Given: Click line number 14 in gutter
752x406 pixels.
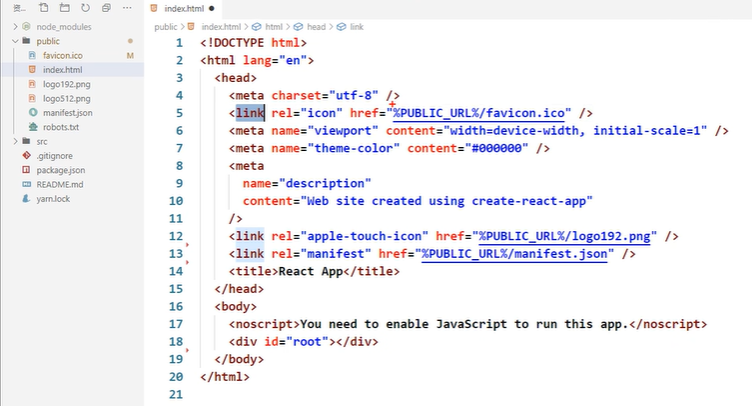Looking at the screenshot, I should (x=176, y=272).
